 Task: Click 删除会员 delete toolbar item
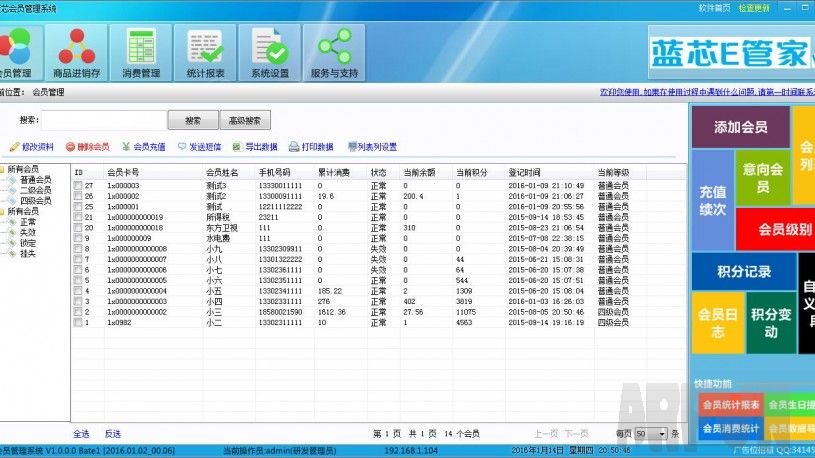click(x=88, y=146)
